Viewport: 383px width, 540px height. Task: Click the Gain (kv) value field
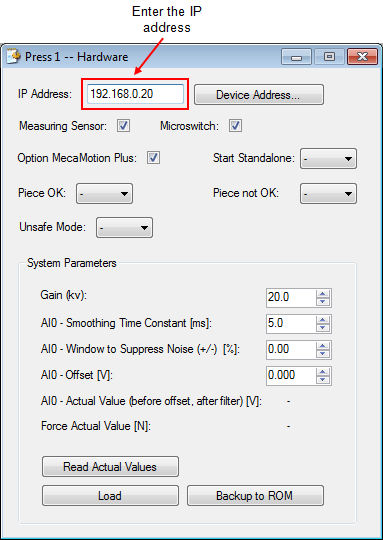click(291, 298)
